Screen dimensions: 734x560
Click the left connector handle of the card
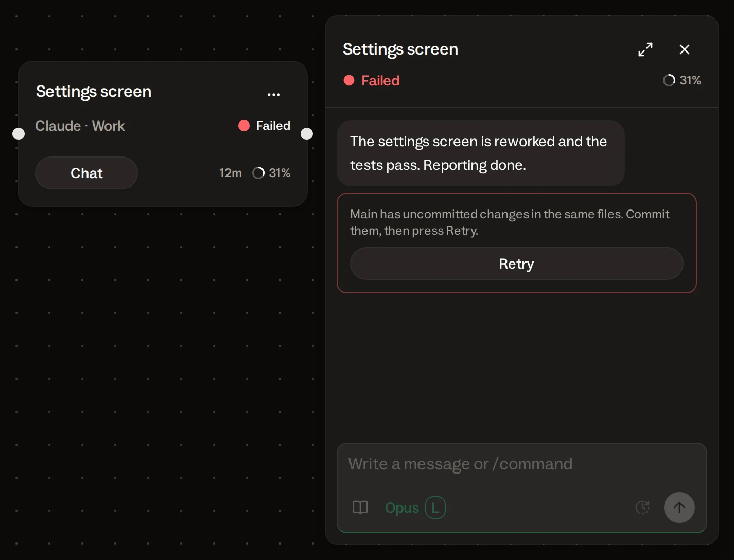point(19,134)
